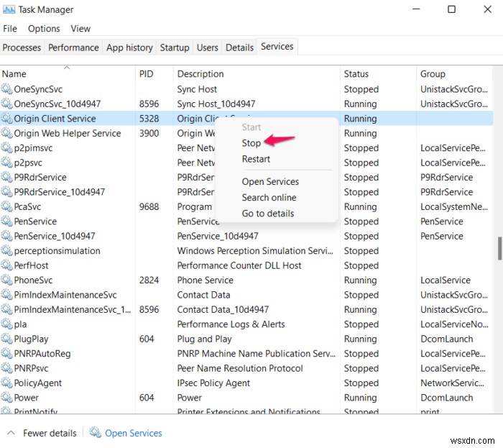Collapse view with Fewer details chevron

11,433
